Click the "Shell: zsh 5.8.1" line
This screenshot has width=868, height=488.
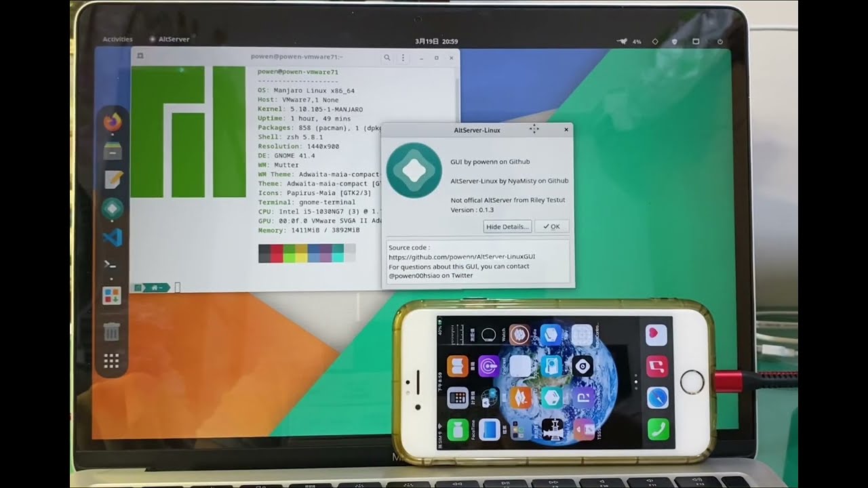tap(290, 137)
